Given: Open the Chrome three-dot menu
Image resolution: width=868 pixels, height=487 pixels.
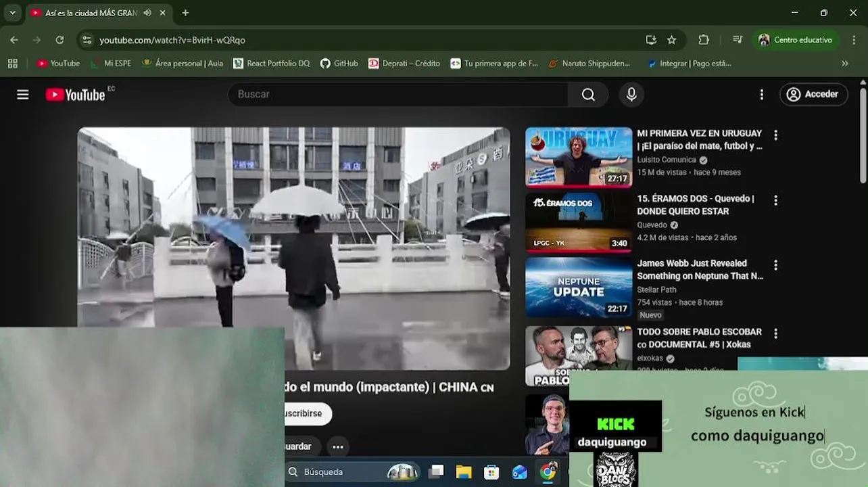Looking at the screenshot, I should (854, 40).
